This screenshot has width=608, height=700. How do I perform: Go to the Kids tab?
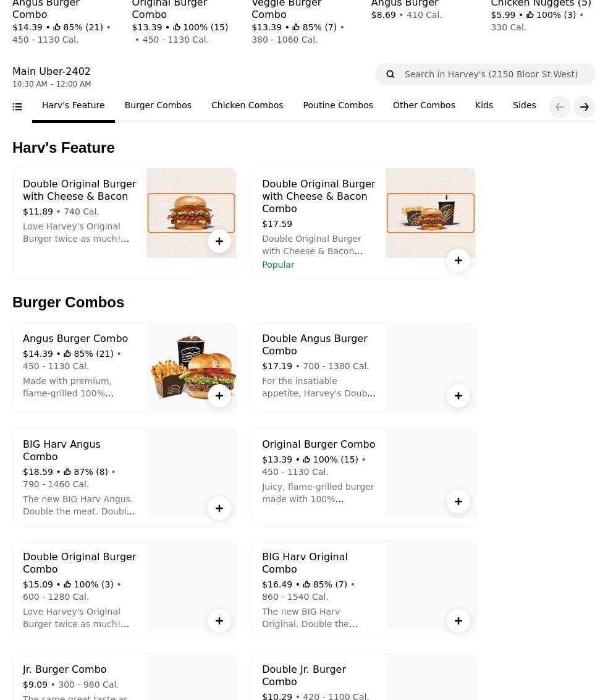(x=484, y=105)
